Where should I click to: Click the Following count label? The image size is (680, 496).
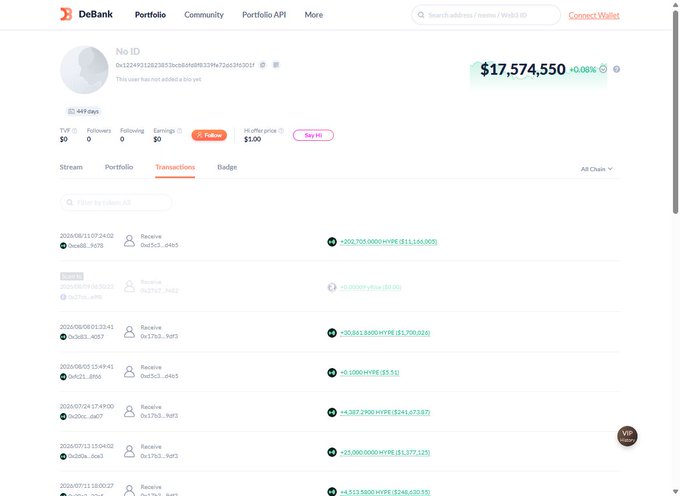pos(132,131)
